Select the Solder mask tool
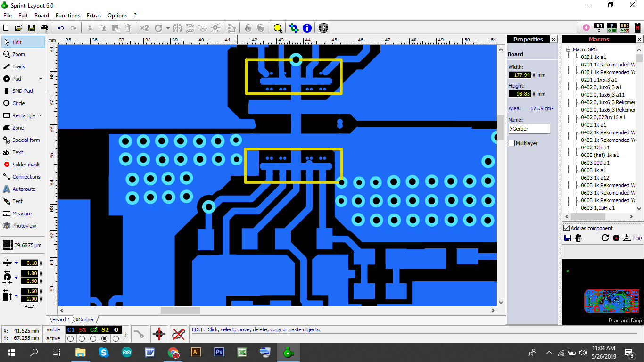 coord(23,165)
